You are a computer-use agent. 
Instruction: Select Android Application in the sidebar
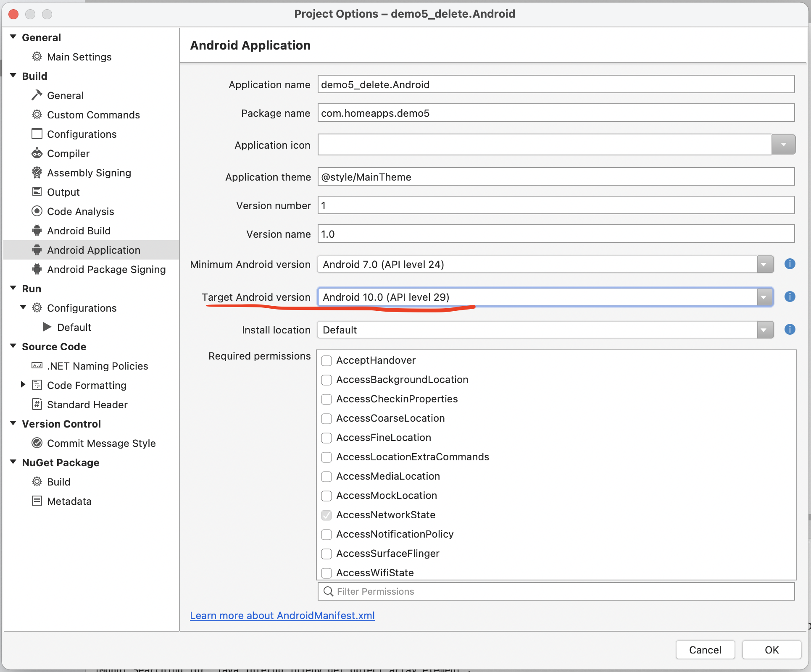click(x=93, y=250)
